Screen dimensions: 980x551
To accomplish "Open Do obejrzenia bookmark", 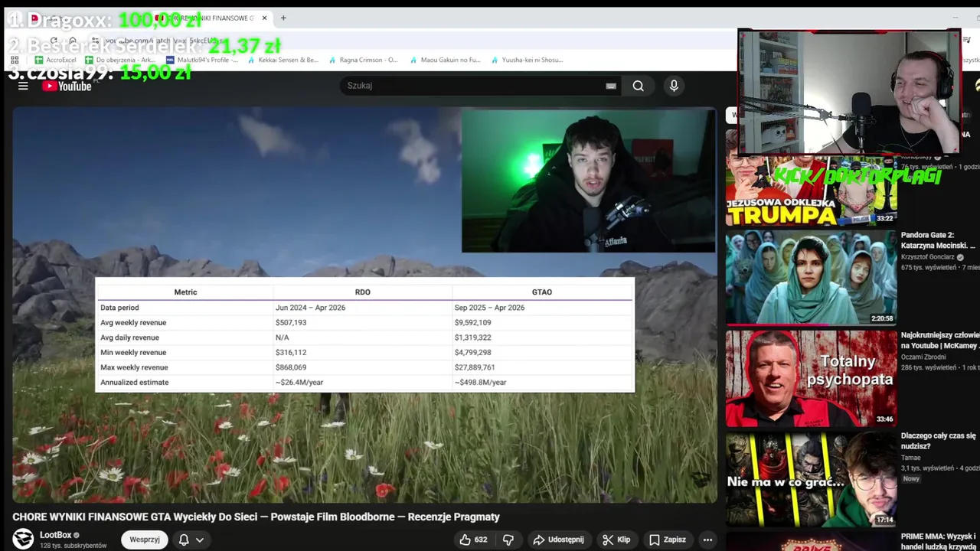I will click(120, 60).
